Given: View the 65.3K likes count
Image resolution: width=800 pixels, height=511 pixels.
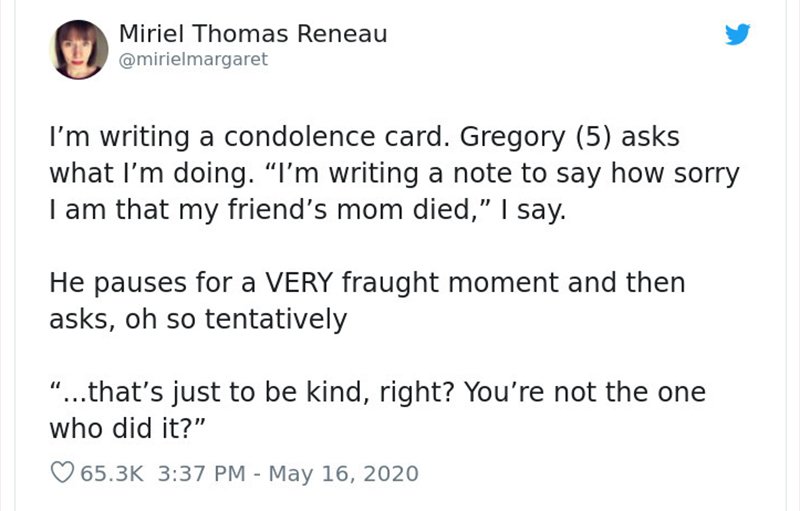Looking at the screenshot, I should (112, 473).
